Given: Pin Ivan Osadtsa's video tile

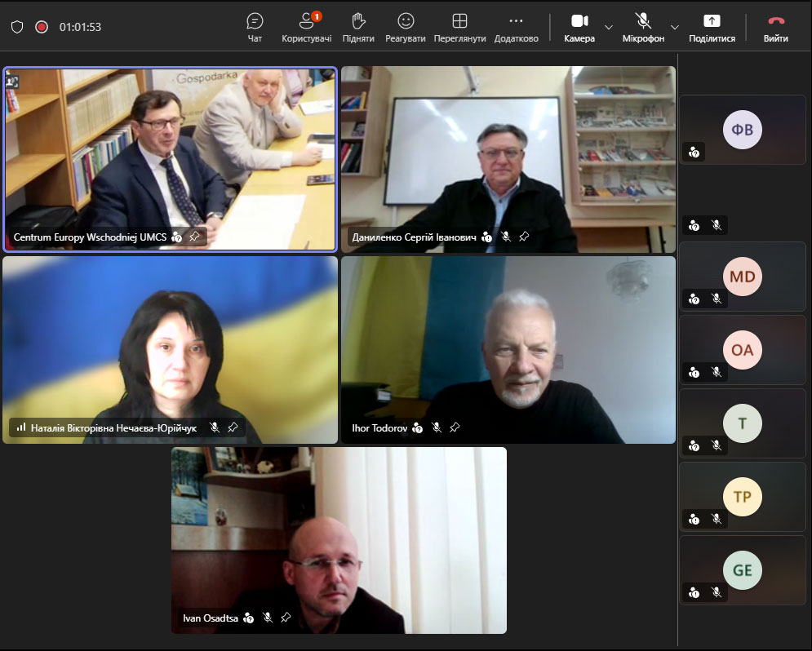Looking at the screenshot, I should click(286, 618).
